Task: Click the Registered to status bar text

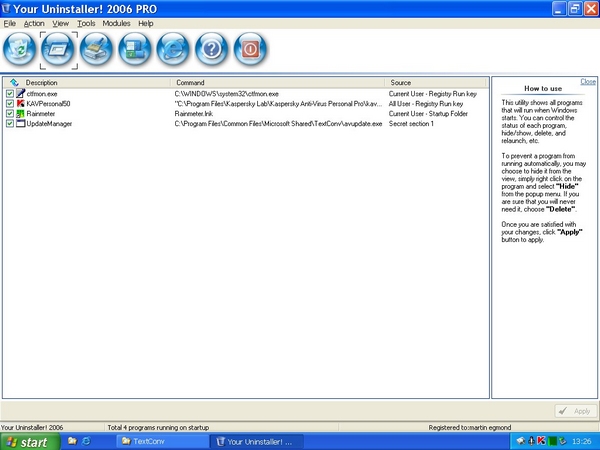Action: (470, 427)
